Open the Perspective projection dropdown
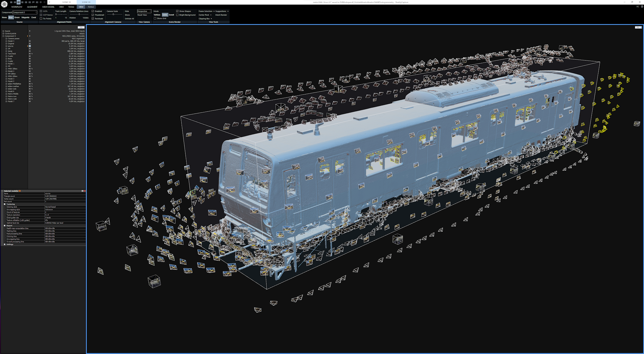The image size is (644, 354). pyautogui.click(x=144, y=11)
